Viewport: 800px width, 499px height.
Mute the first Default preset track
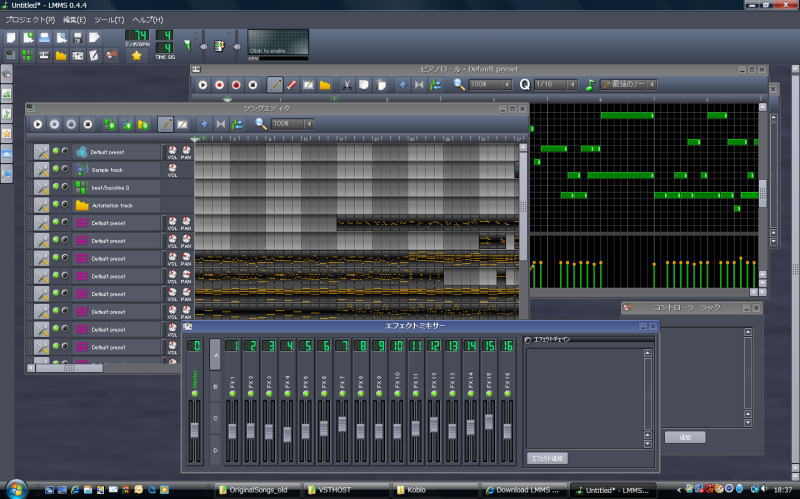click(56, 151)
